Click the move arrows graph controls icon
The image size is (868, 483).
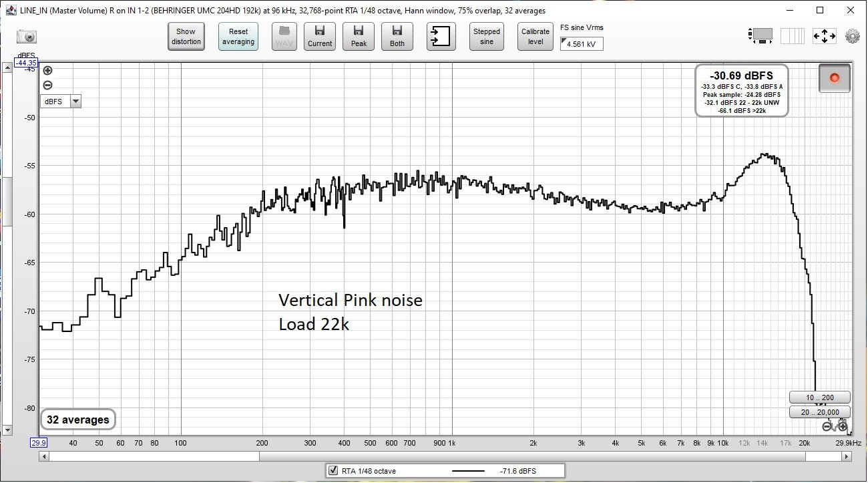(824, 37)
